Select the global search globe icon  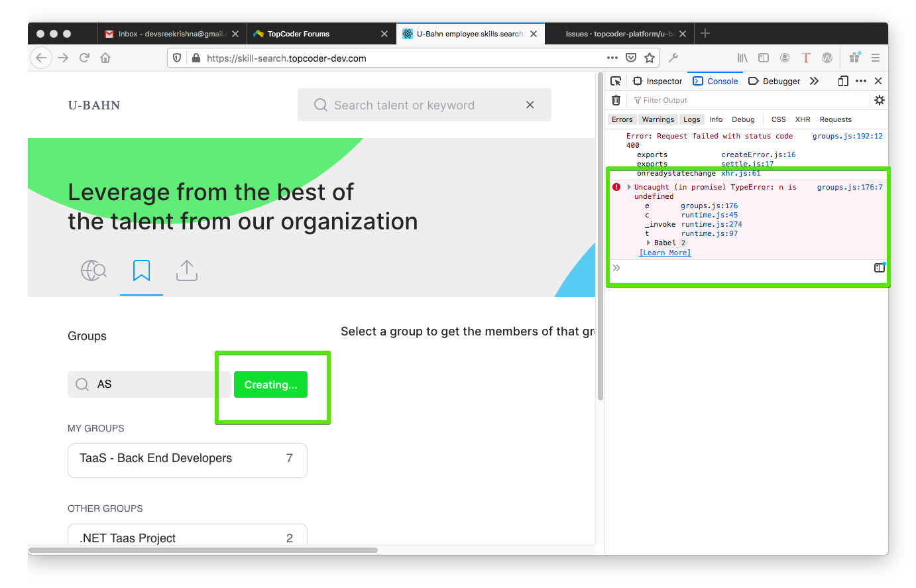point(93,270)
